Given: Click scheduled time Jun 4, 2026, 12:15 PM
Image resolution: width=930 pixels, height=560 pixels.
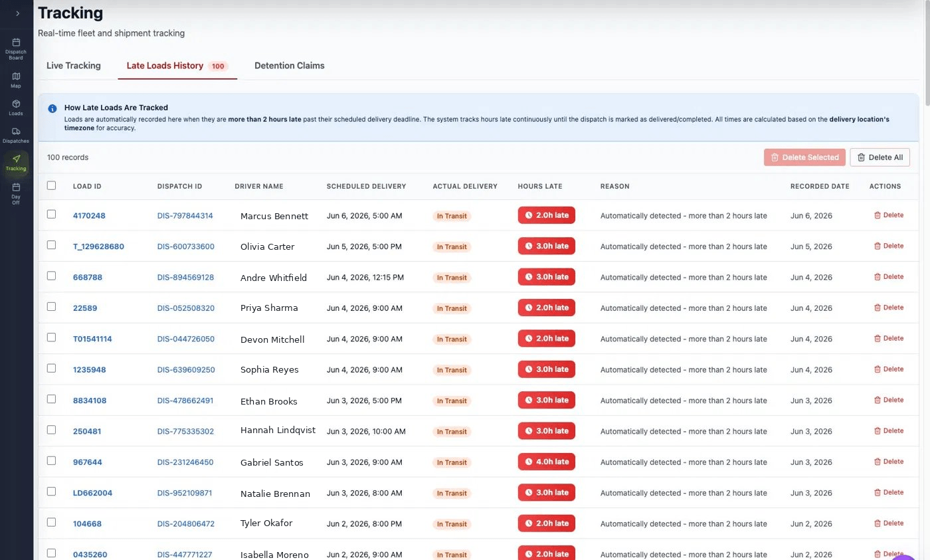Looking at the screenshot, I should [x=365, y=277].
